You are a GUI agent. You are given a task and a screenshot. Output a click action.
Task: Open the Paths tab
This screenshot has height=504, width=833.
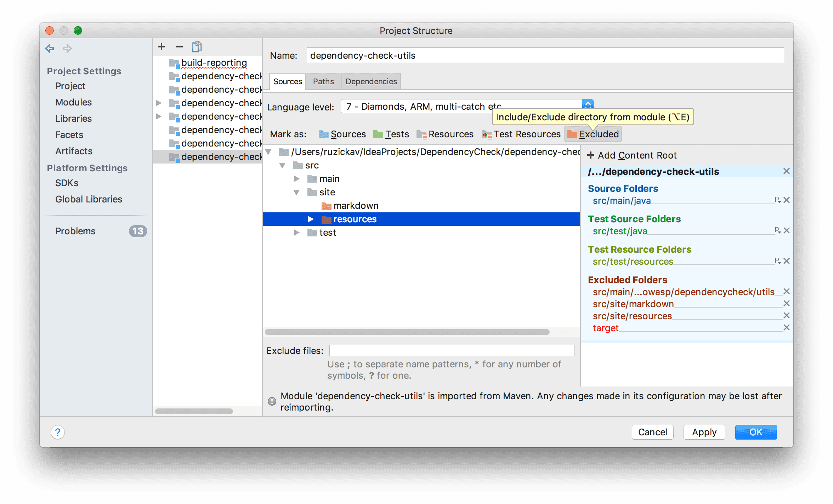click(323, 81)
